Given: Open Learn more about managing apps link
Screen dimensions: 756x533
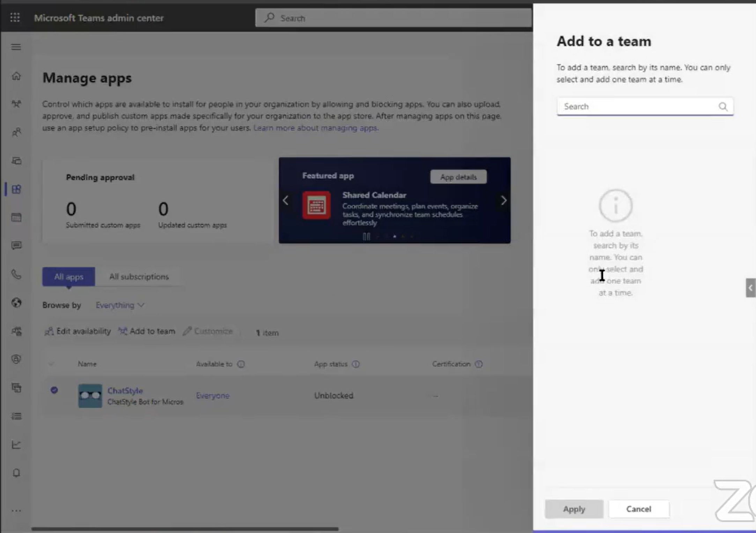Looking at the screenshot, I should (x=316, y=128).
